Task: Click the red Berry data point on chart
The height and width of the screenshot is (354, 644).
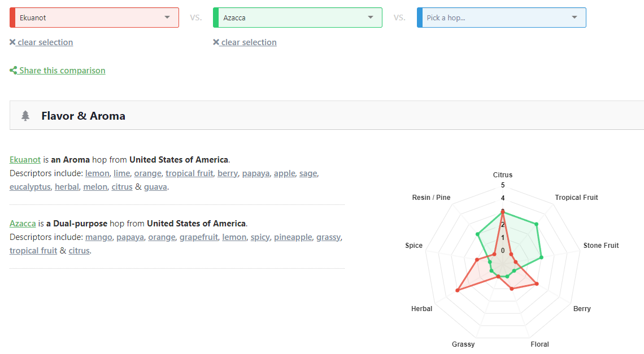Action: (x=536, y=283)
